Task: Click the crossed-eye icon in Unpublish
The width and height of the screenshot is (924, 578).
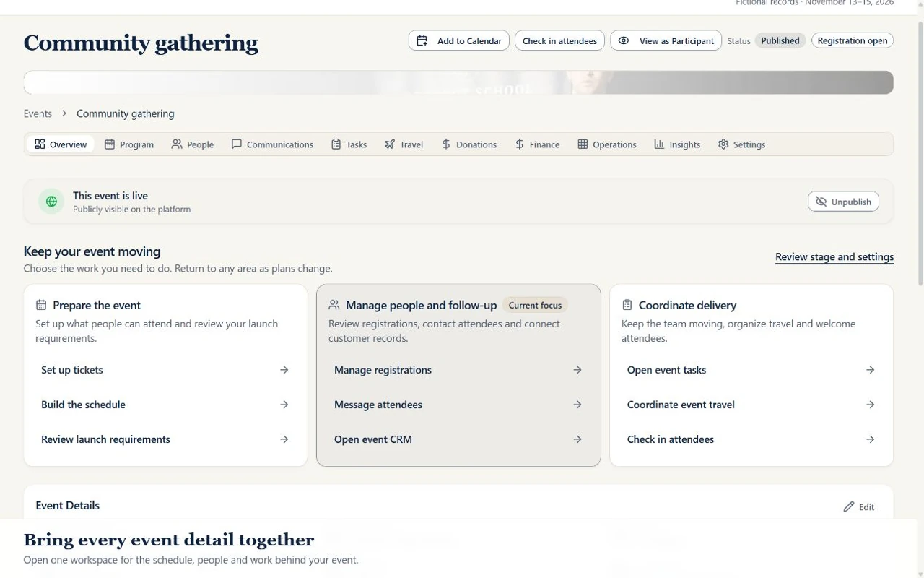Action: (x=821, y=202)
